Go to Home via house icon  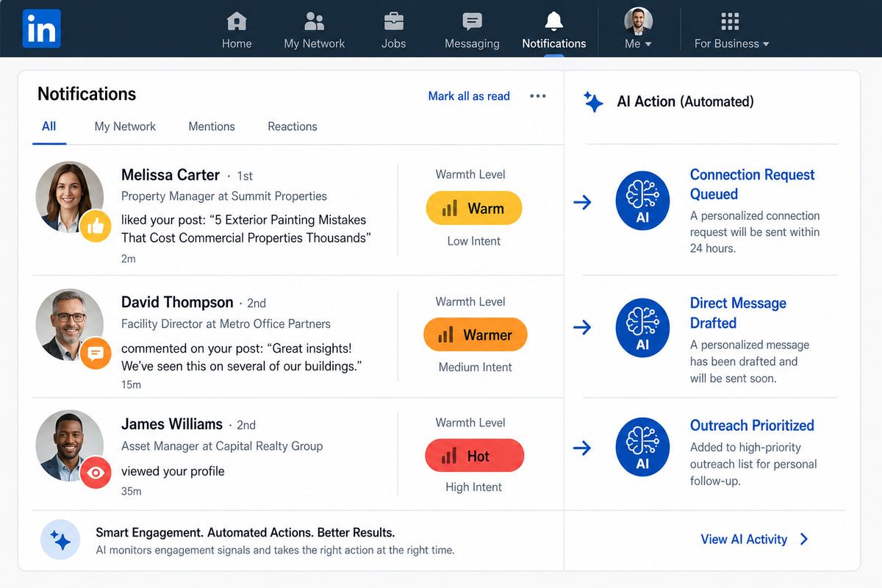pyautogui.click(x=237, y=21)
